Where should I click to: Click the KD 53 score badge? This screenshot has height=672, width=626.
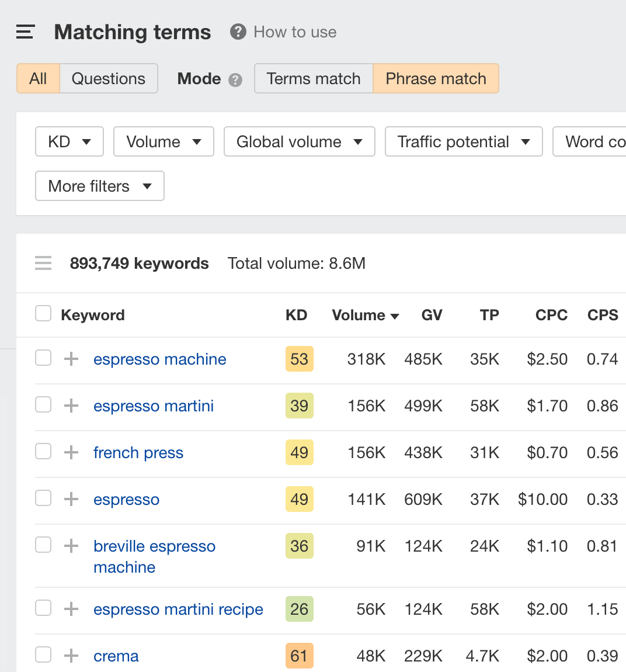[299, 359]
